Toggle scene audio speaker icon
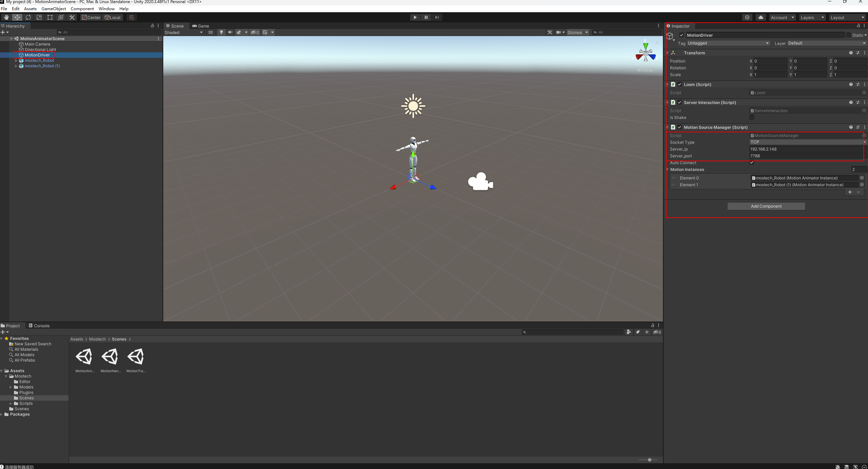Viewport: 868px width, 469px height. click(x=230, y=32)
